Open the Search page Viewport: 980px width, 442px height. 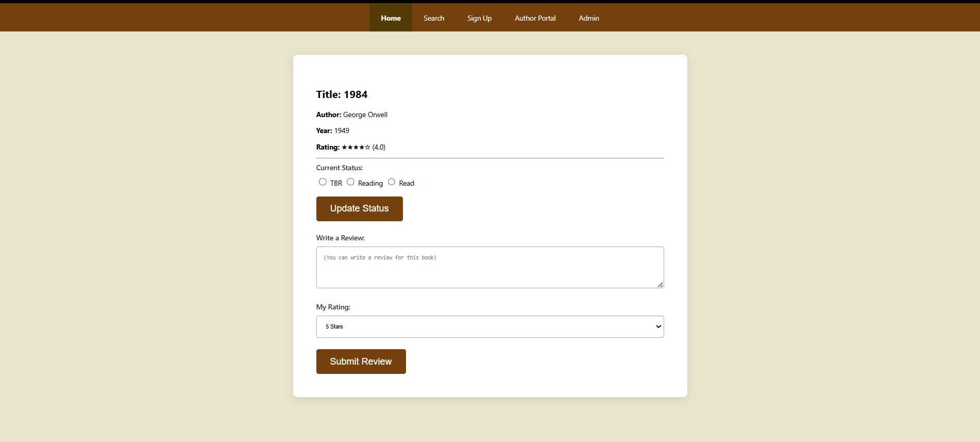tap(433, 18)
